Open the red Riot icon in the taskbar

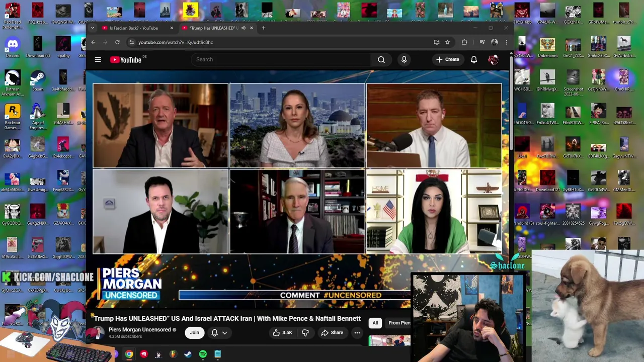[144, 354]
